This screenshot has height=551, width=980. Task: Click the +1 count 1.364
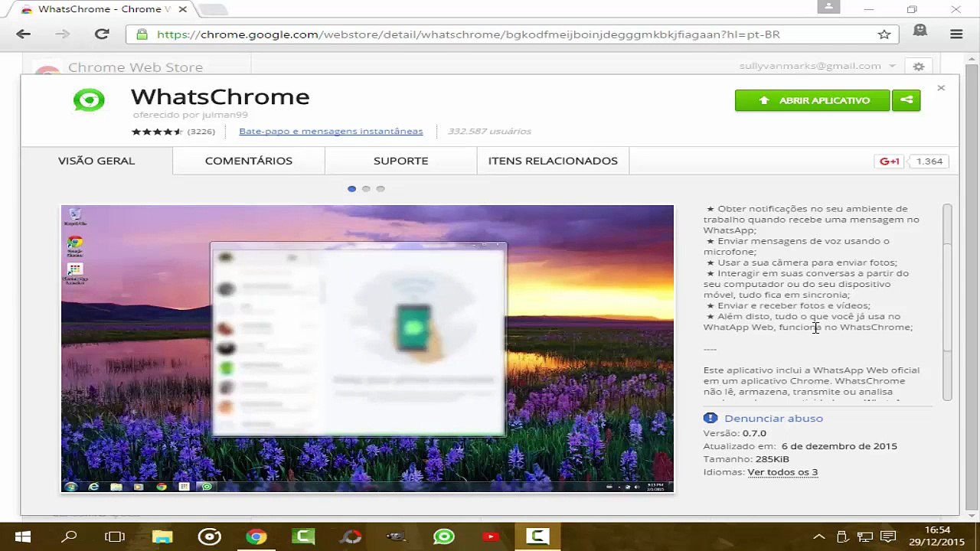tap(929, 161)
